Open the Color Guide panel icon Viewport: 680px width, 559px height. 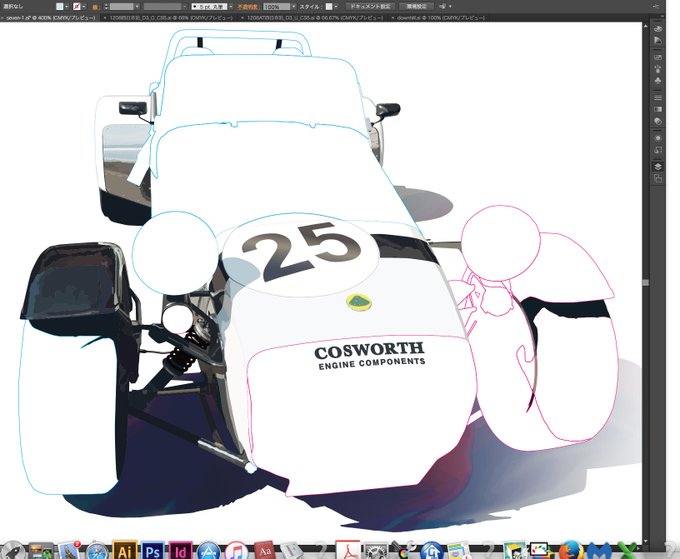point(658,40)
